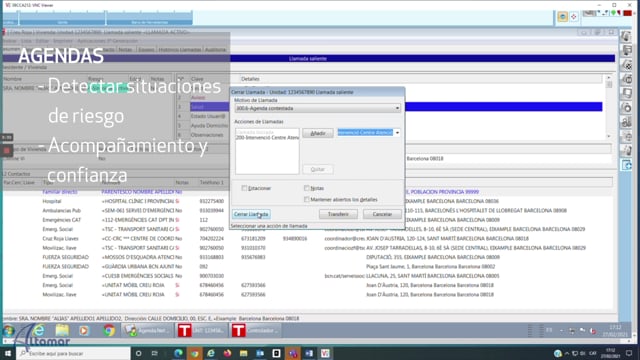
Task: Select 200-Intervenció Centre Aten in actions list
Action: click(x=267, y=138)
